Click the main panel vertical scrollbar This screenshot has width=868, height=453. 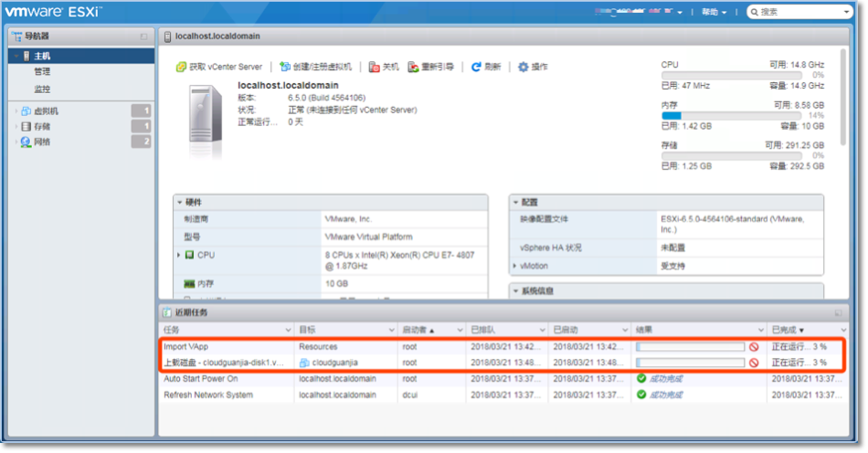[843, 98]
